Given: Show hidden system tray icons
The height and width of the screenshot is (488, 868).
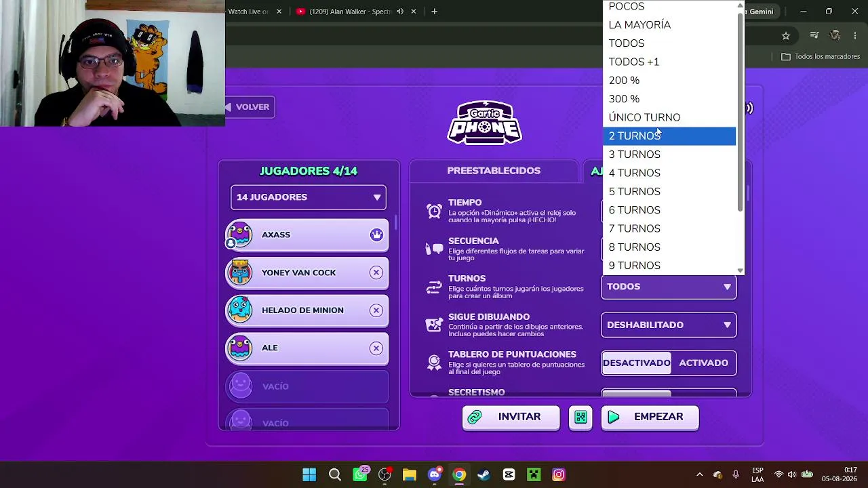Looking at the screenshot, I should point(700,474).
